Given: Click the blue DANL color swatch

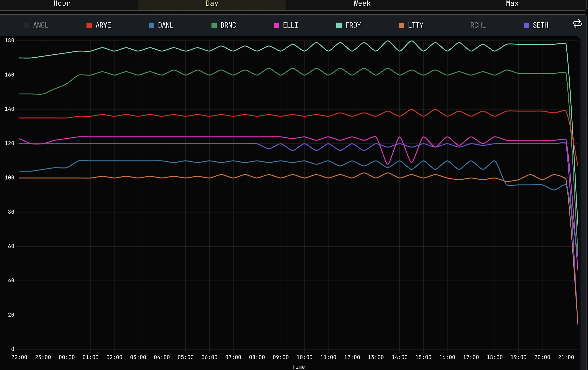Looking at the screenshot, I should tap(152, 25).
